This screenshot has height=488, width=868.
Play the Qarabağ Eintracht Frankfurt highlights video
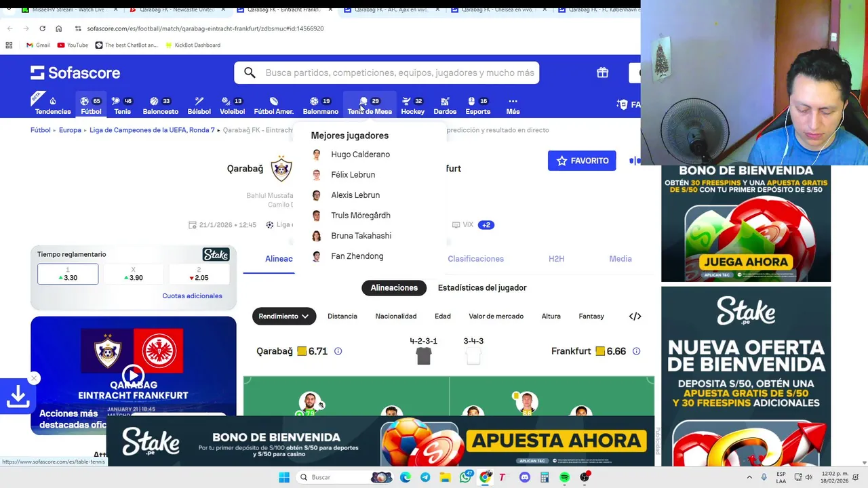(x=133, y=375)
